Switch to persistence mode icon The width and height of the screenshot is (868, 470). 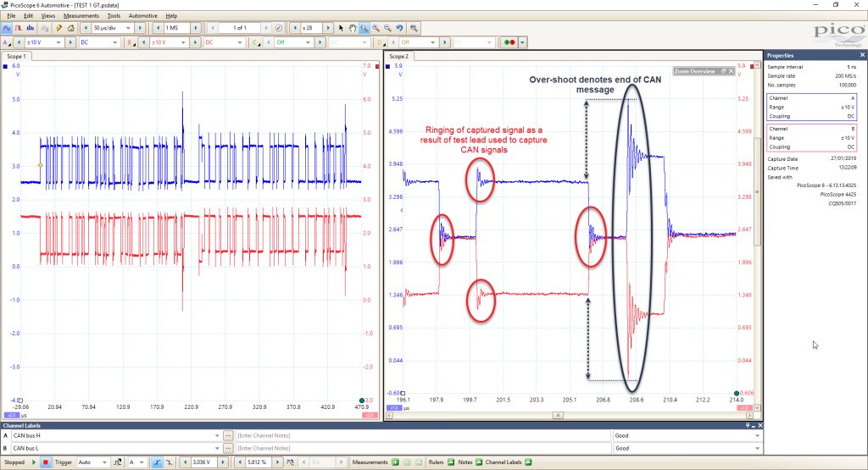(x=19, y=28)
